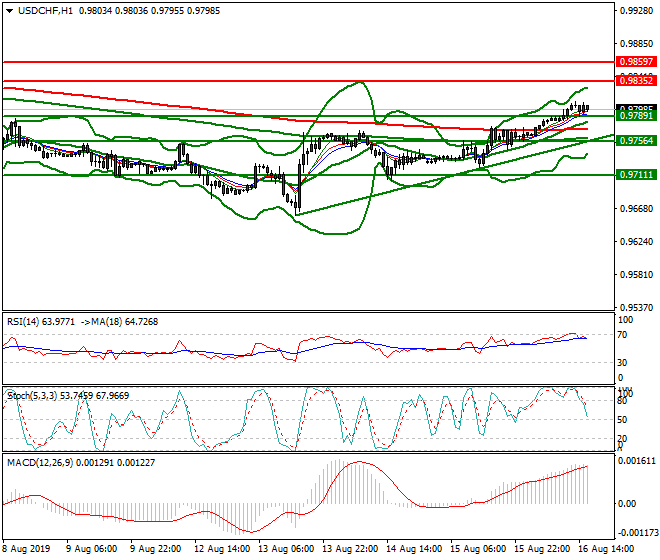The image size is (660, 560).
Task: Click the OHLC values 0.98034 0.98036
Action: pyautogui.click(x=114, y=11)
